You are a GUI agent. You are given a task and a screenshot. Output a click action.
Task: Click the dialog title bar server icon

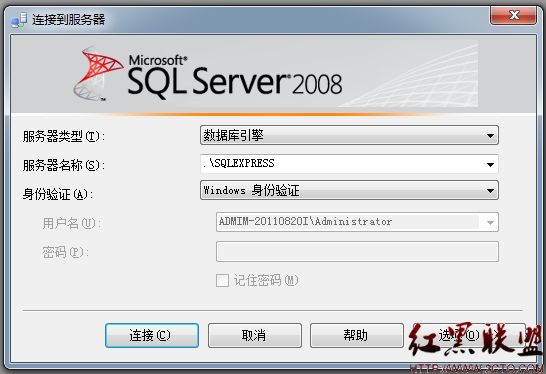click(x=19, y=20)
